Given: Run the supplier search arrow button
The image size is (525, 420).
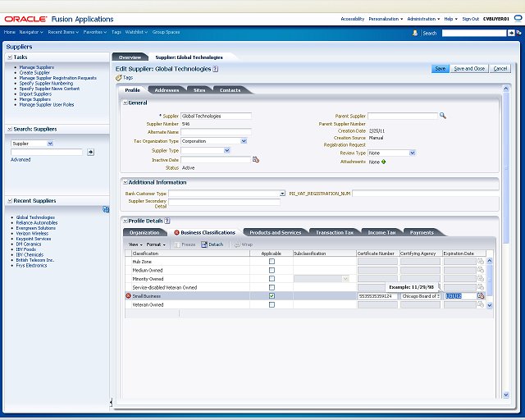Looking at the screenshot, I should (90, 152).
